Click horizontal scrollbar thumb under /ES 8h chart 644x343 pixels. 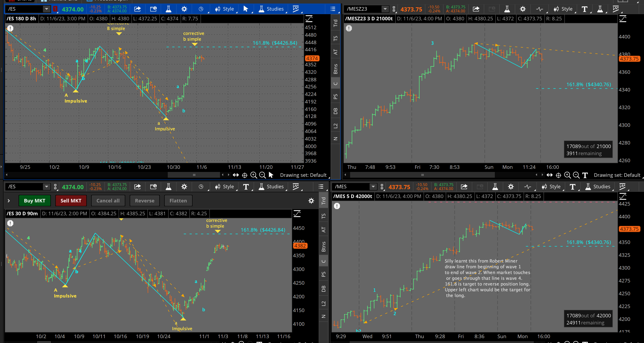[x=194, y=175]
